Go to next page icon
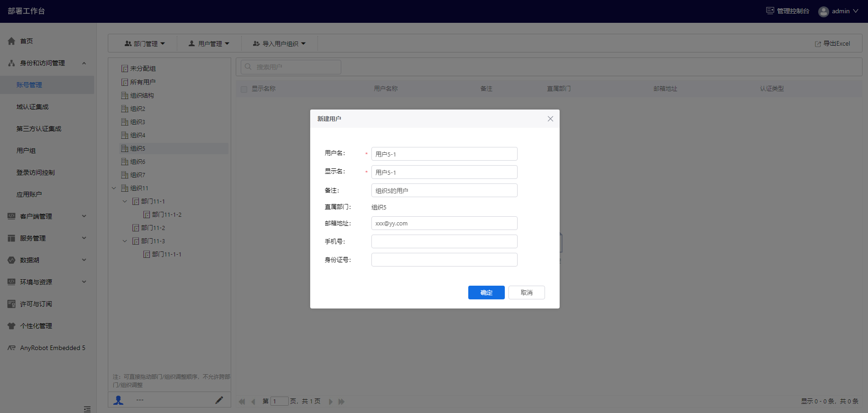Image resolution: width=868 pixels, height=413 pixels. 331,402
